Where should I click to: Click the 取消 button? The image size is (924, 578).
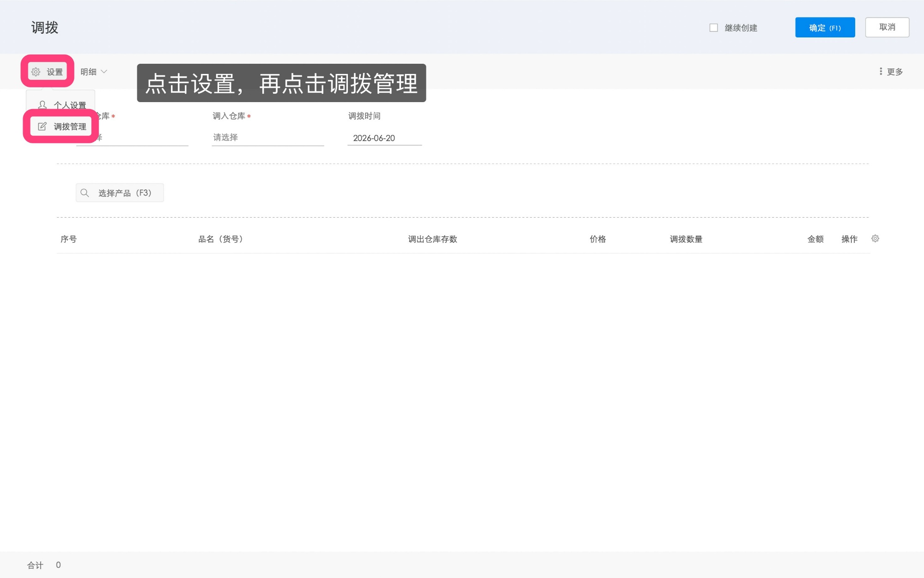coord(887,27)
